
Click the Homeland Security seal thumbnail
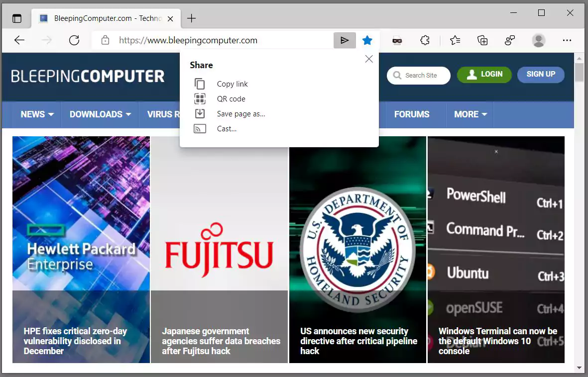coord(358,250)
